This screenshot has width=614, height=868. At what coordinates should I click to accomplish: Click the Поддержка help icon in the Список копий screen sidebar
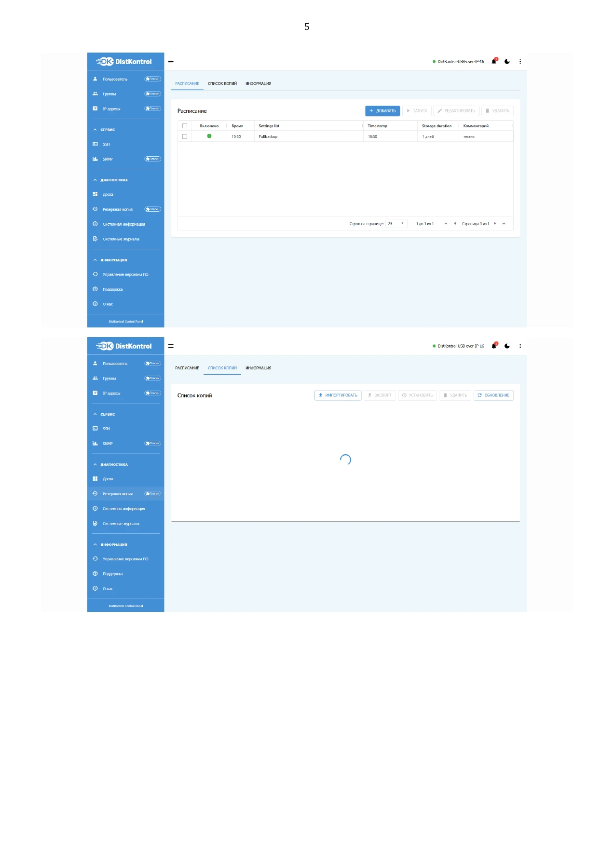pos(95,574)
